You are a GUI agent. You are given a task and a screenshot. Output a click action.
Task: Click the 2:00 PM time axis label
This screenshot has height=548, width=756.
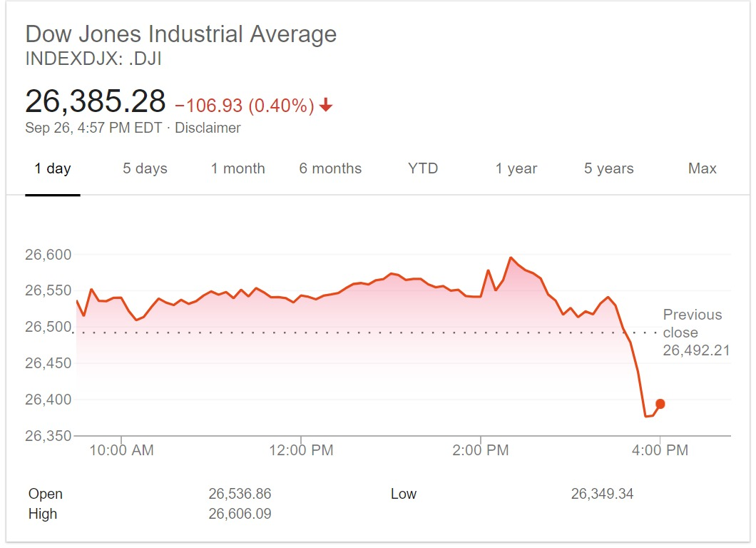(x=481, y=450)
